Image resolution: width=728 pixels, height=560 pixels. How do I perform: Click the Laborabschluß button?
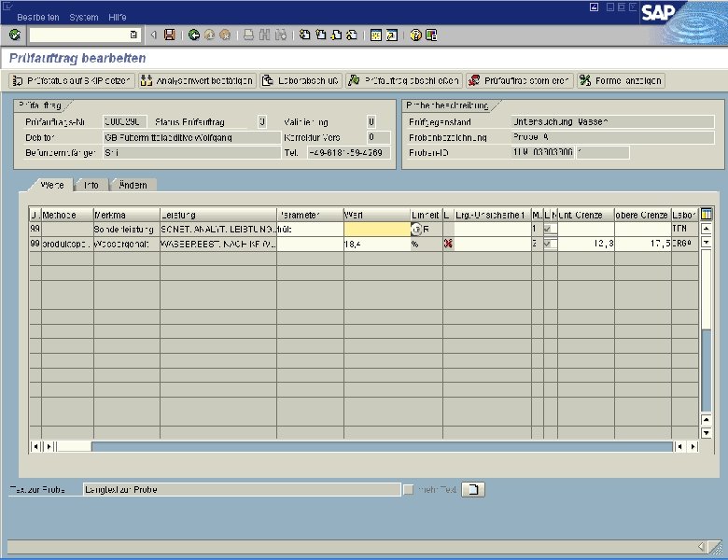pos(301,80)
